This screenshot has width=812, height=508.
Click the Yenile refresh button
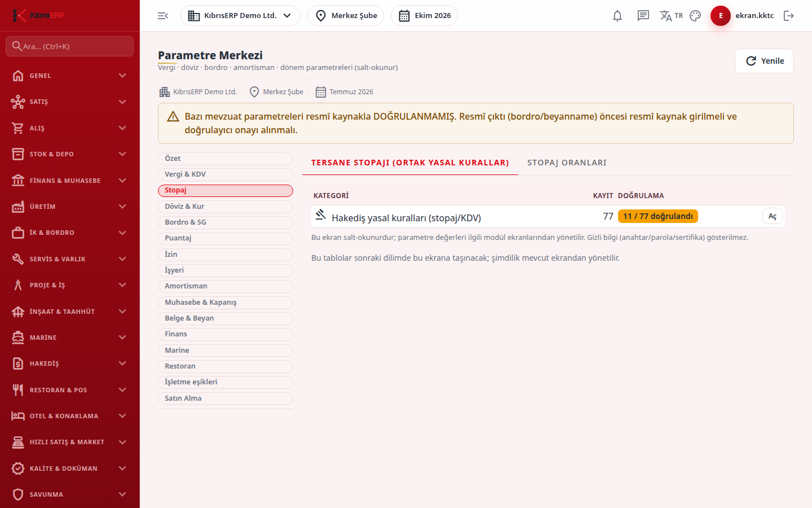click(x=764, y=61)
